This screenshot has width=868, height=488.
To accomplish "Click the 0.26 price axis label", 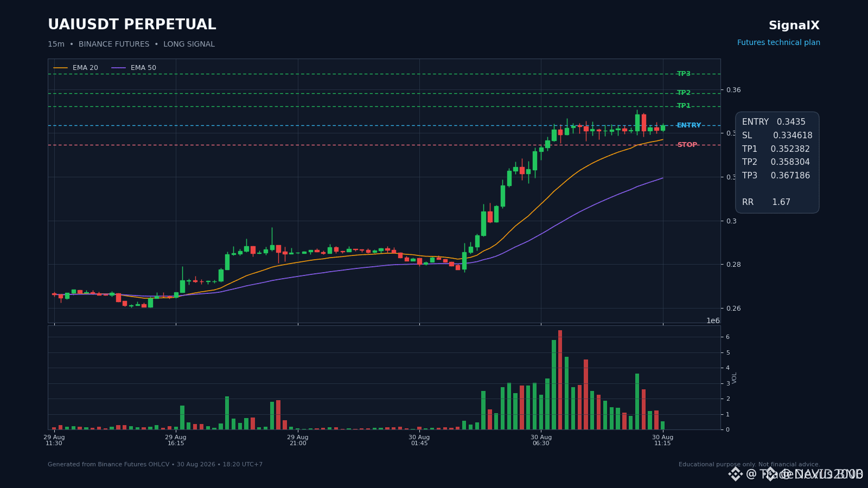I will point(733,309).
